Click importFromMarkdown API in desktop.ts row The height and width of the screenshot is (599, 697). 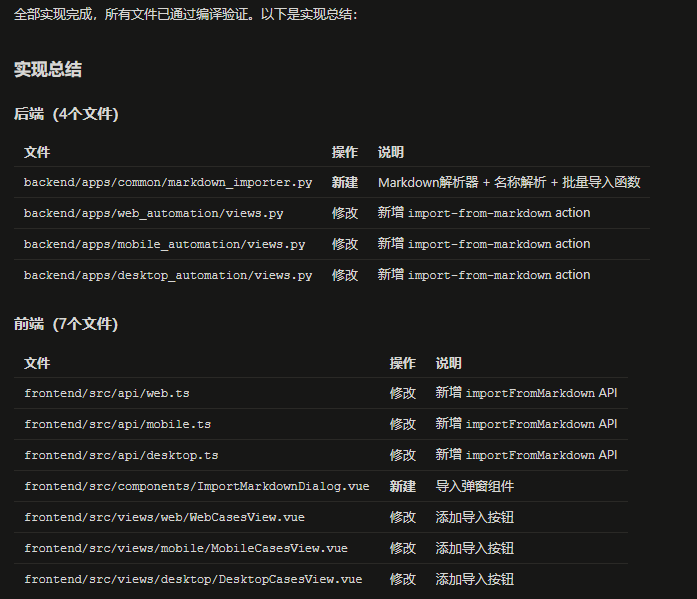541,455
